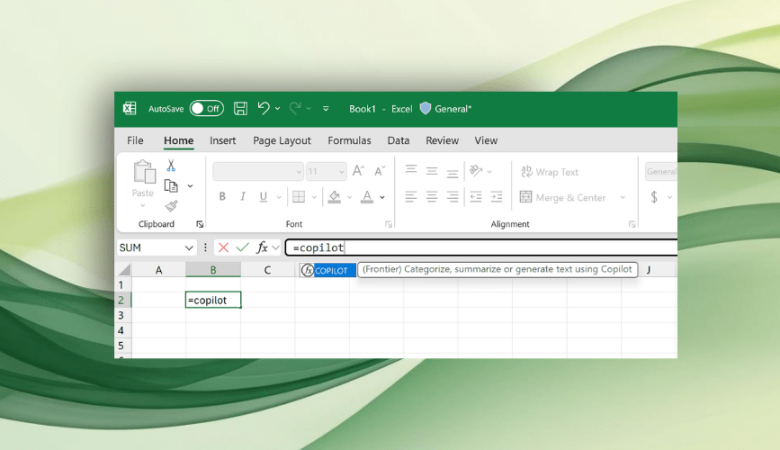Open the File menu
780x450 pixels.
135,141
